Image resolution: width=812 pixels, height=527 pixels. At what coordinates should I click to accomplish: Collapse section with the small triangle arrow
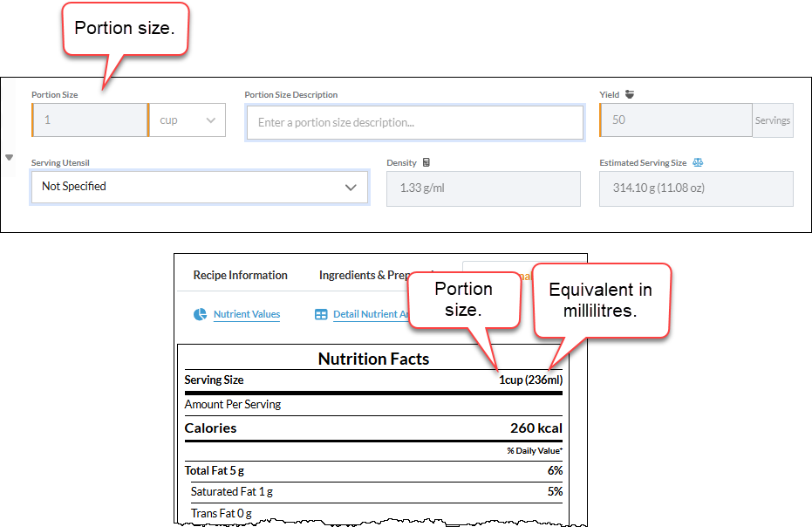click(9, 157)
